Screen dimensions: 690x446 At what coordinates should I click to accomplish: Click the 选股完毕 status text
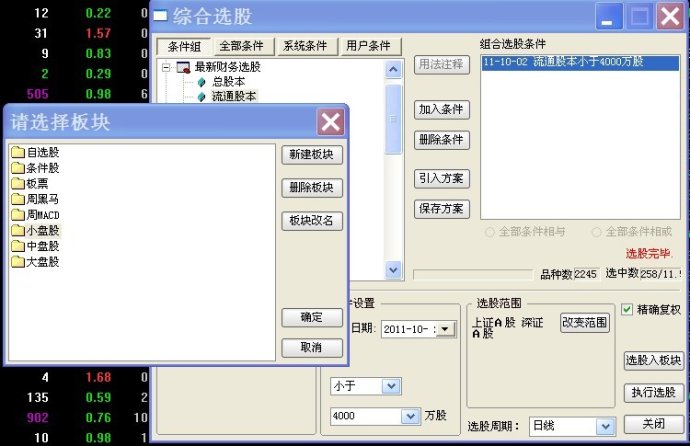(648, 254)
